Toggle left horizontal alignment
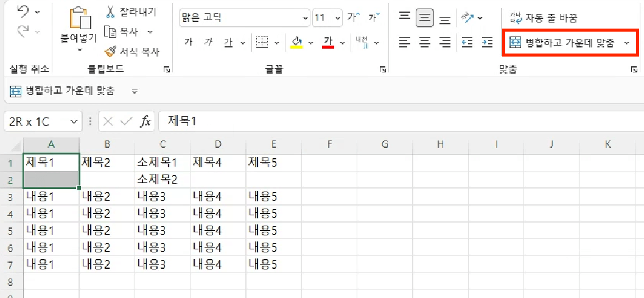This screenshot has height=298, width=644. click(405, 43)
